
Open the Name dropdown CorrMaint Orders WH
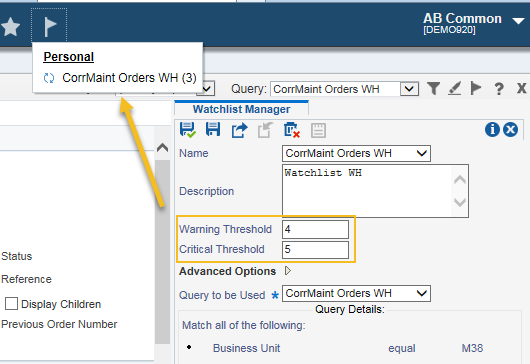356,153
